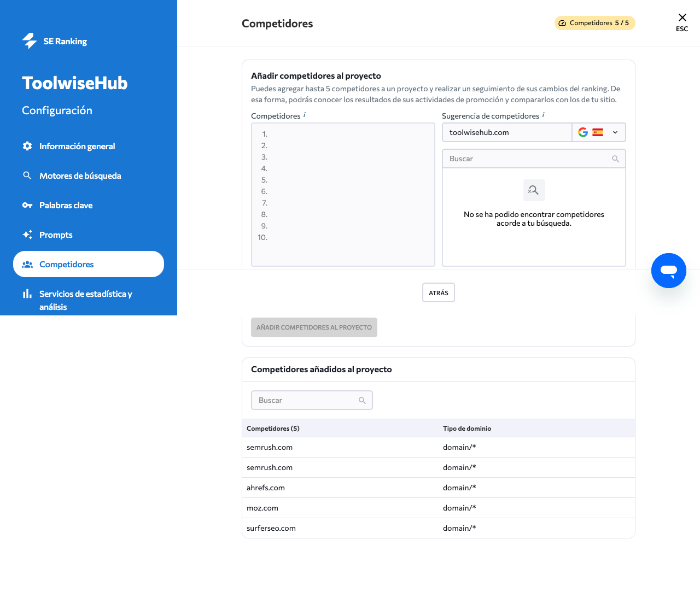Click the Información general gear icon
The height and width of the screenshot is (598, 700).
pos(27,146)
